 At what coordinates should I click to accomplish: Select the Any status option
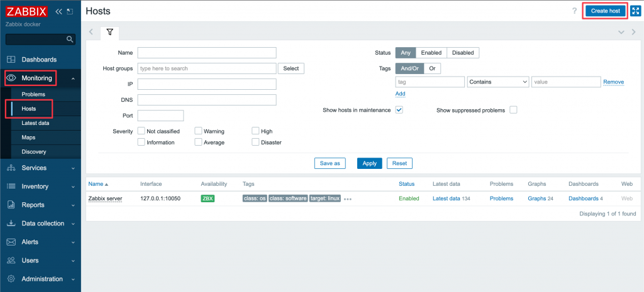(406, 53)
